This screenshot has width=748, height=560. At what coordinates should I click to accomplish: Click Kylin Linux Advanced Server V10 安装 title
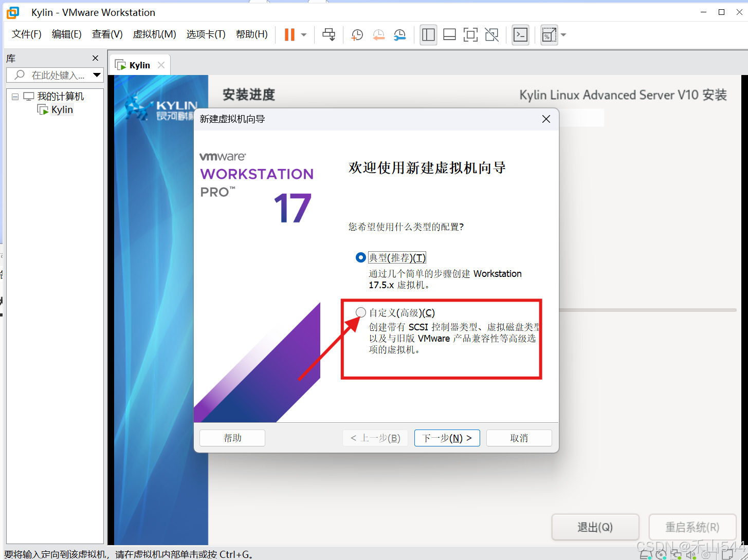[623, 95]
